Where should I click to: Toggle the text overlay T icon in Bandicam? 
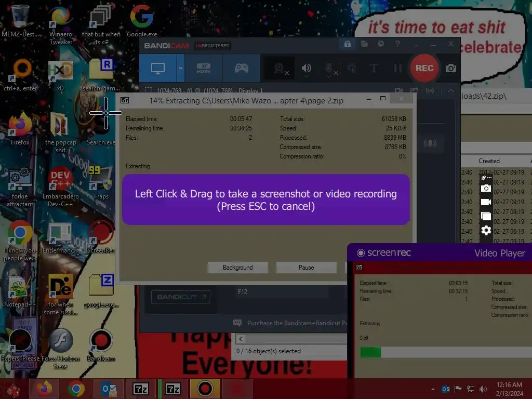point(374,69)
